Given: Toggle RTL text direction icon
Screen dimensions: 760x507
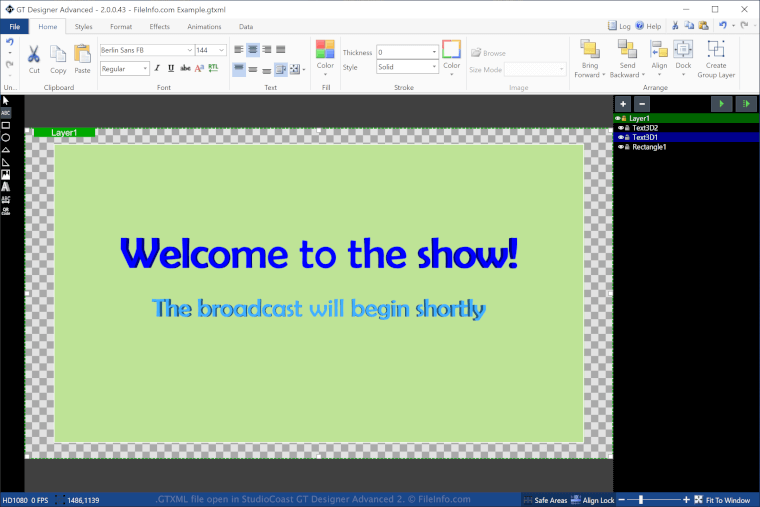Looking at the screenshot, I should [213, 68].
